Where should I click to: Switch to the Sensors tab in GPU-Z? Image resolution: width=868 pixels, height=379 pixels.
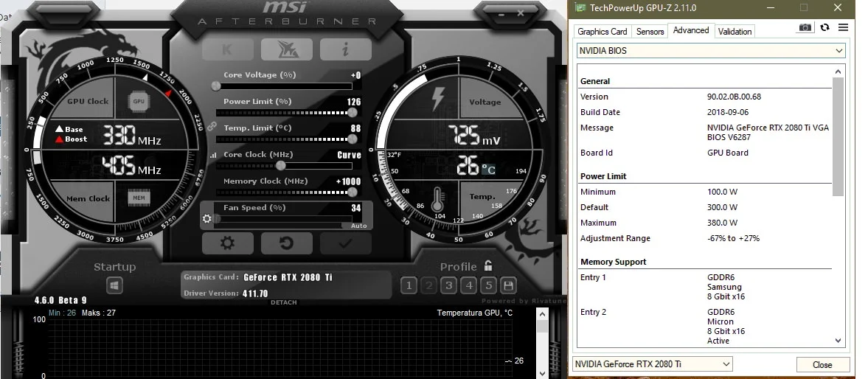650,32
